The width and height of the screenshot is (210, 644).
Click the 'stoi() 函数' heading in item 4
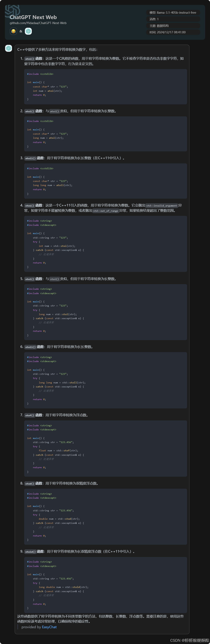click(x=33, y=205)
